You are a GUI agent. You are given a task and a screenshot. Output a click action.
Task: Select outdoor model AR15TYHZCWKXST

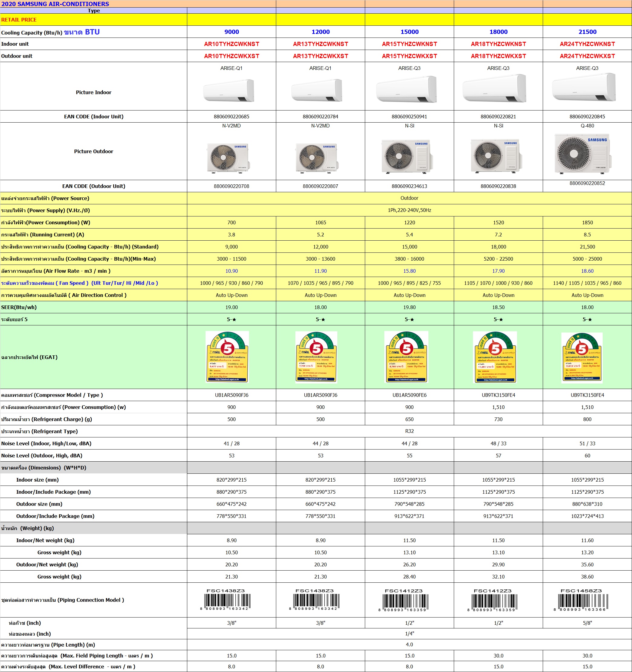(409, 56)
